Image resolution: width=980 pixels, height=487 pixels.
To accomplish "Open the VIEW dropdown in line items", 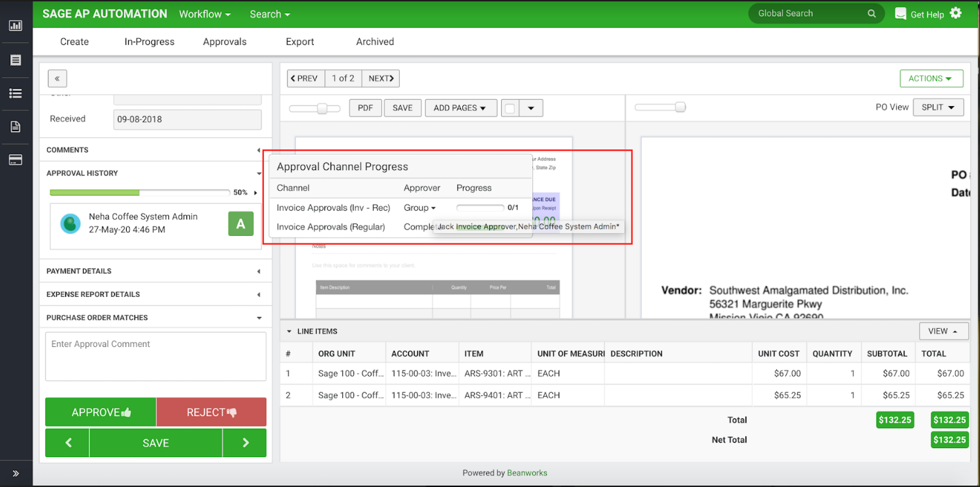I will (x=943, y=332).
